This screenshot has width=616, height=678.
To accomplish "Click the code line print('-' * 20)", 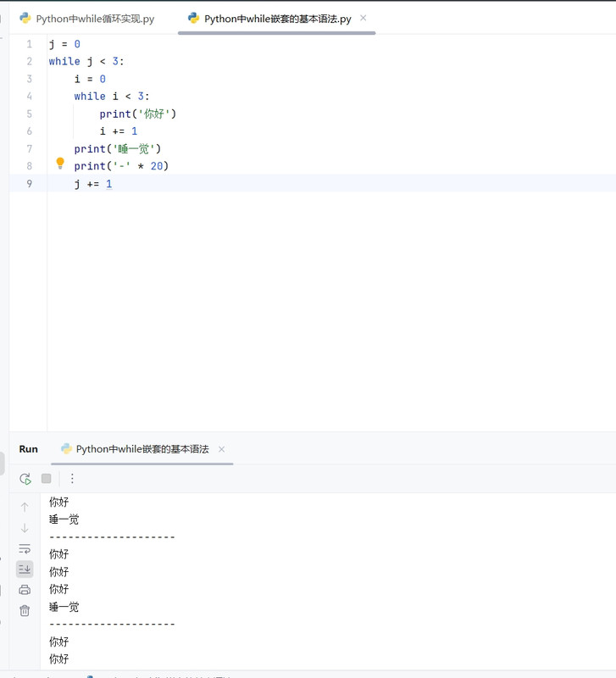I will click(x=121, y=166).
